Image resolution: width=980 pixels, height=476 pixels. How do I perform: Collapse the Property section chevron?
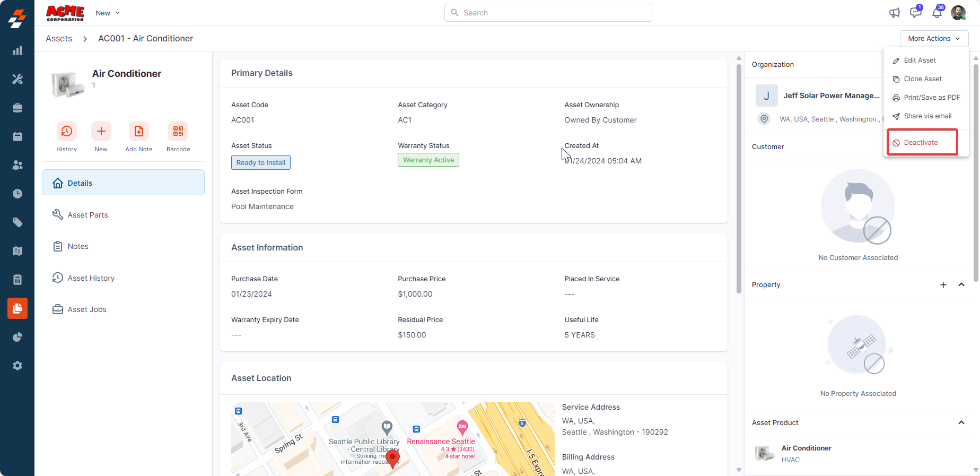pos(961,285)
